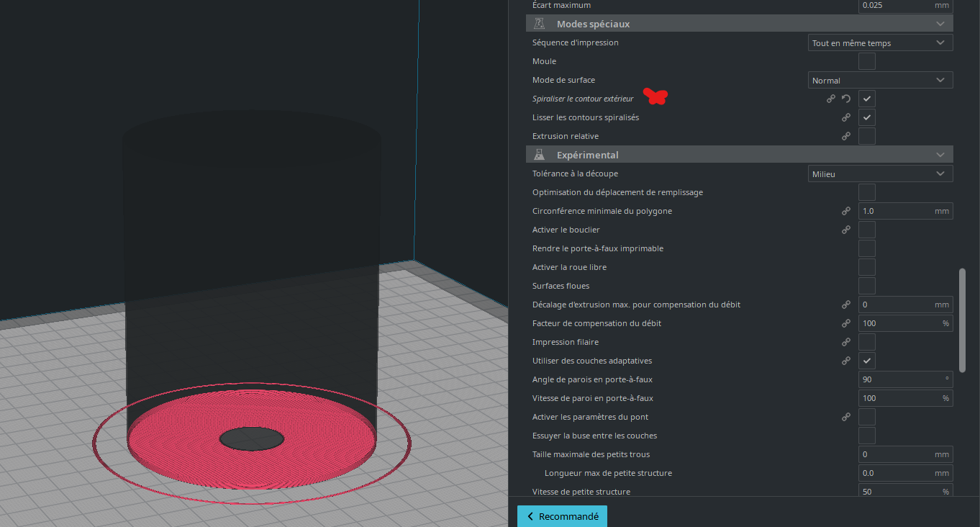The width and height of the screenshot is (980, 527).
Task: Click link icon for Activer les paramètres du pont
Action: tap(846, 417)
